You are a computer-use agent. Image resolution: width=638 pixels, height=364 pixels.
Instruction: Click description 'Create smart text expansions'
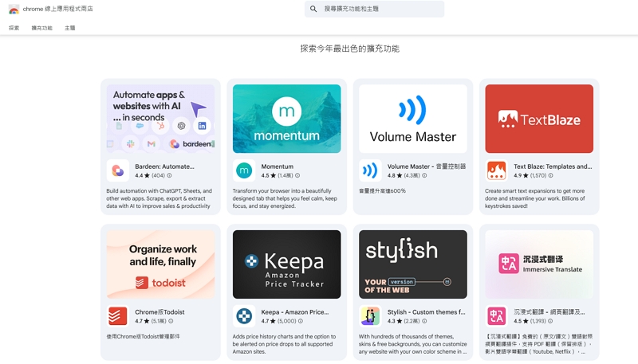(535, 198)
